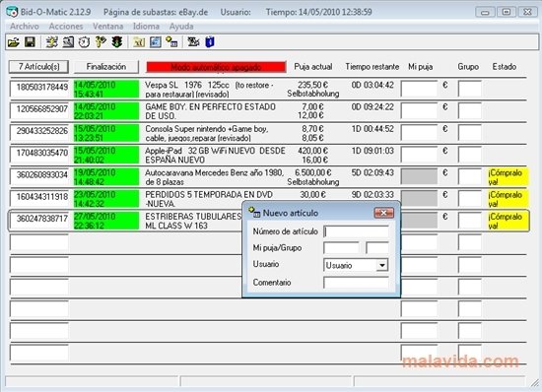Click the add new item star icon
The height and width of the screenshot is (392, 542).
(x=171, y=42)
